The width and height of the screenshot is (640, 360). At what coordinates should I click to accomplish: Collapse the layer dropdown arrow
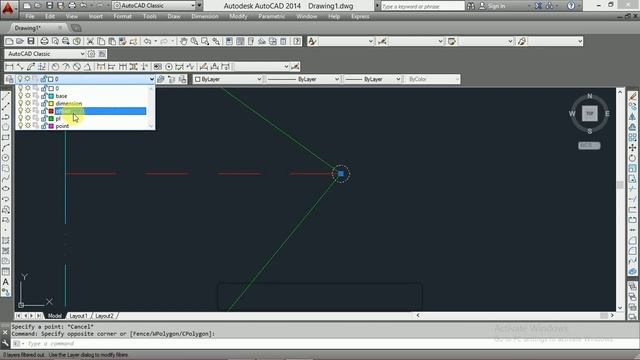pyautogui.click(x=151, y=79)
